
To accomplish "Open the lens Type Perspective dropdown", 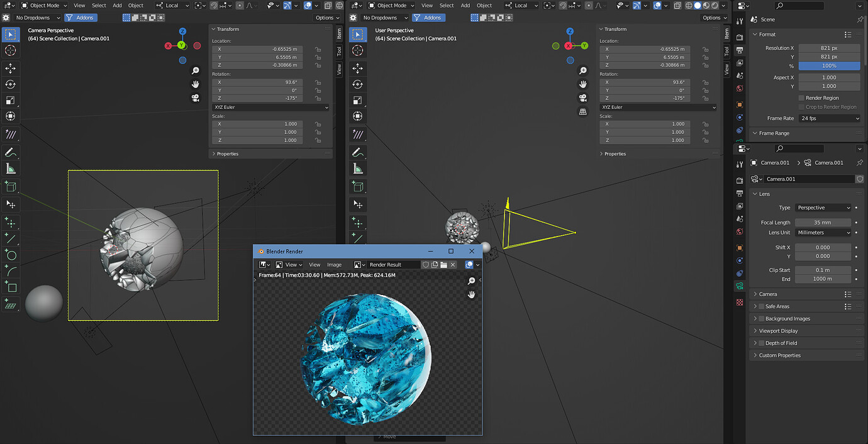I will tap(823, 208).
